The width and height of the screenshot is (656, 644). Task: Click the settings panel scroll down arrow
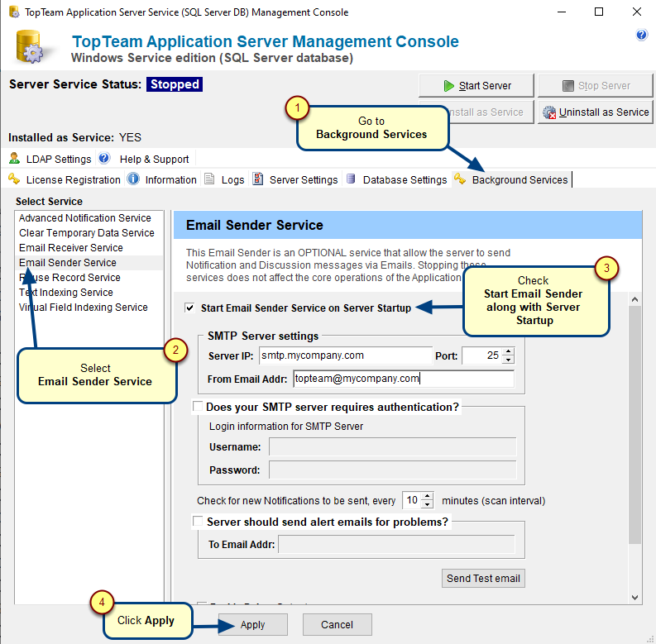634,598
